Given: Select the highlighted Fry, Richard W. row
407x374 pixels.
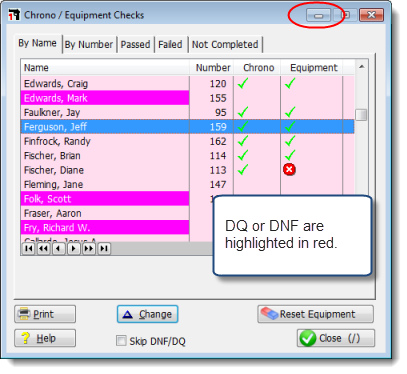Looking at the screenshot, I should (105, 227).
